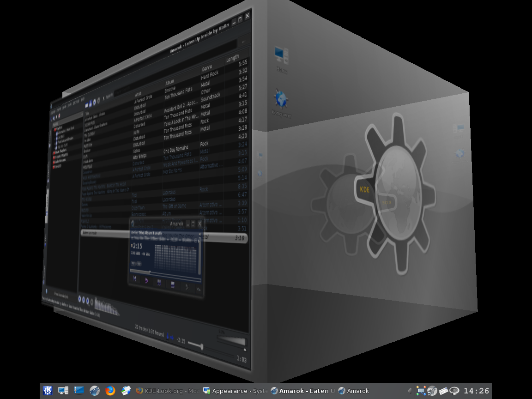The height and width of the screenshot is (399, 532).
Task: Sort playlist by the Artist column header
Action: pos(138,94)
